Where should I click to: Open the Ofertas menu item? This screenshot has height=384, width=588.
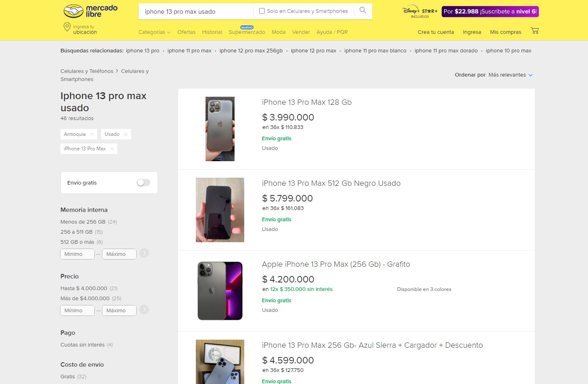(x=186, y=32)
